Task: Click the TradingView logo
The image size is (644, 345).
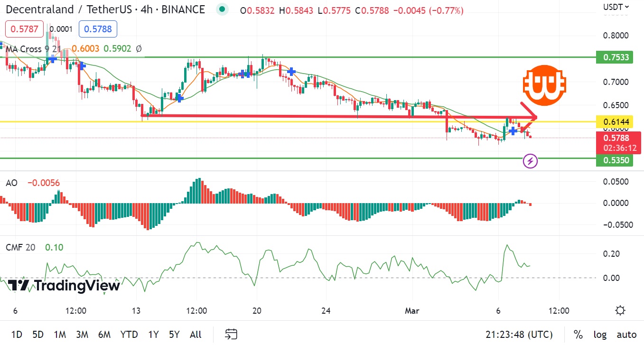Action: 64,286
